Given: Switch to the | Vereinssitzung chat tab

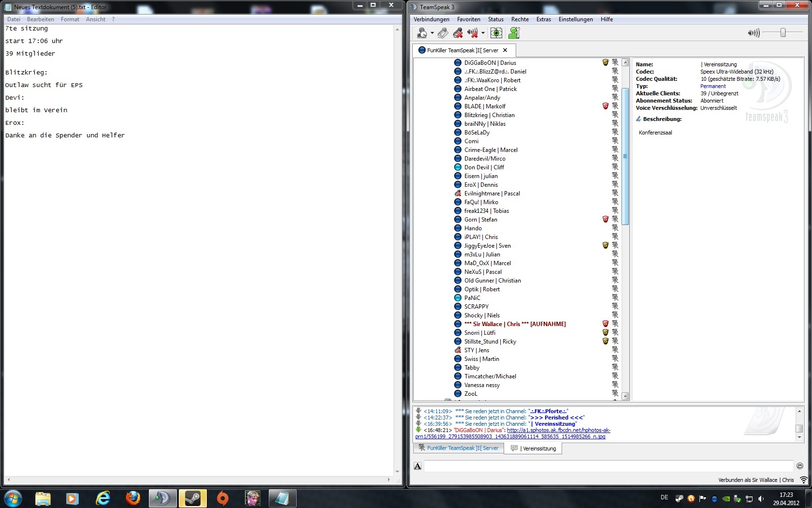Looking at the screenshot, I should pos(533,448).
